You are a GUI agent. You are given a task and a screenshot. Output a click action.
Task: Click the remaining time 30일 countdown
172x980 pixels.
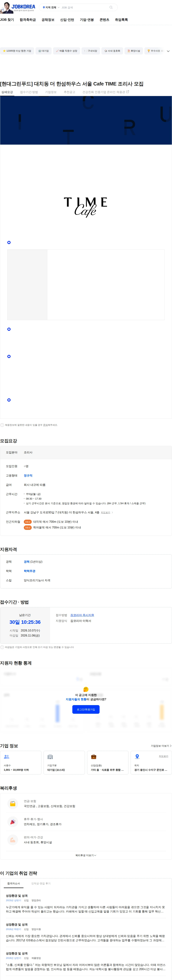[x=25, y=622]
